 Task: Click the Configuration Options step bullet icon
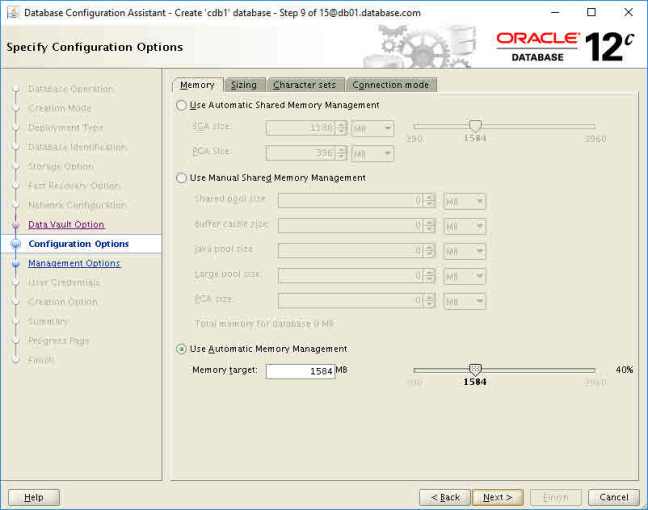click(x=16, y=244)
